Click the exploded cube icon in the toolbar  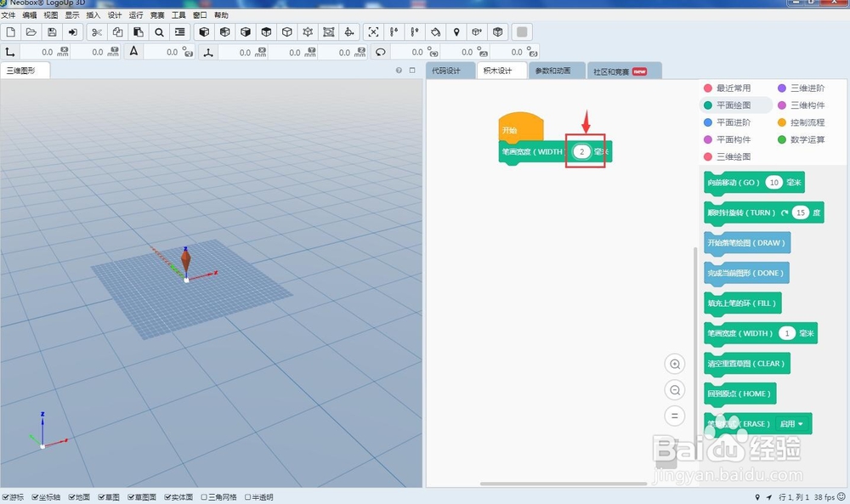tap(308, 32)
